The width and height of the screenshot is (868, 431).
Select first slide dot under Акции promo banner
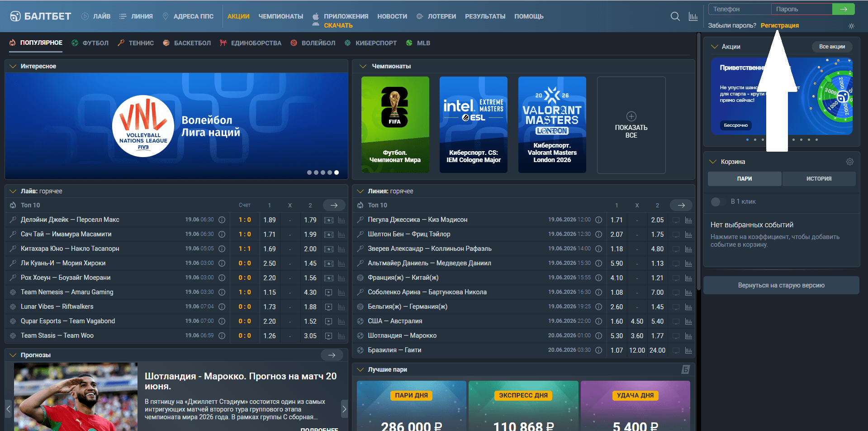747,140
